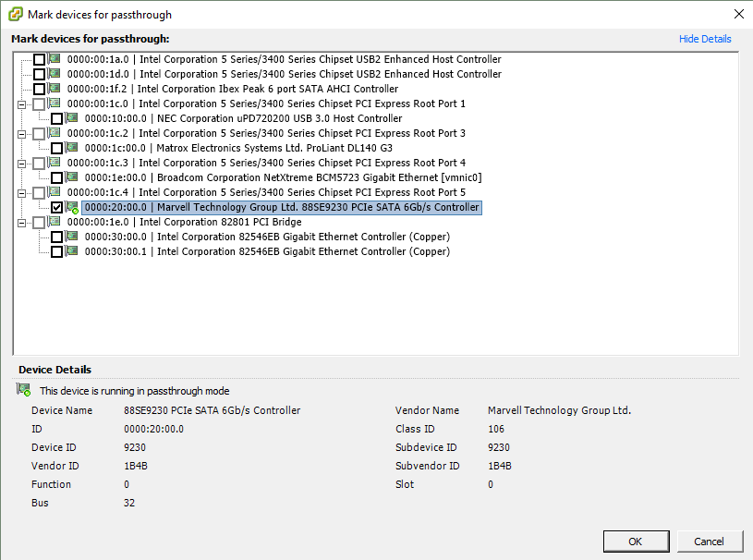Click the Broadcom NetXtreme BCM5723 device icon
Viewport: 753px width, 560px height.
(x=72, y=177)
